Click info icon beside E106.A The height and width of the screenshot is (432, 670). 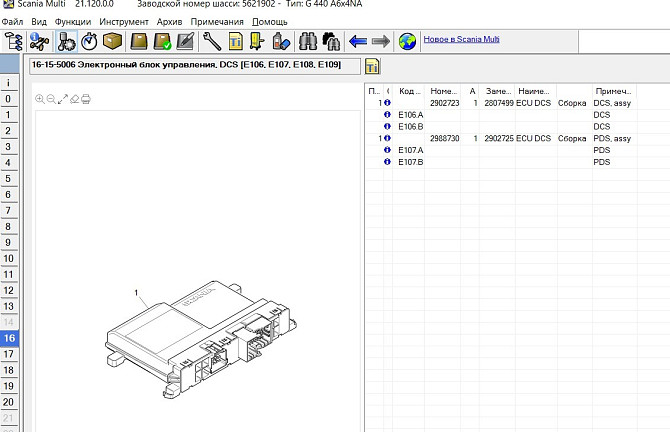click(387, 115)
